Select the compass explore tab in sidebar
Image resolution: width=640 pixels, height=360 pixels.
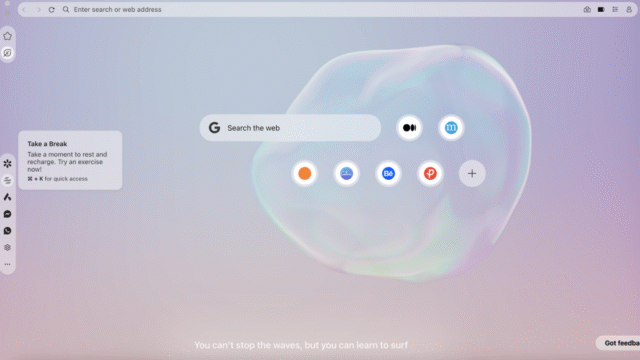tap(7, 53)
